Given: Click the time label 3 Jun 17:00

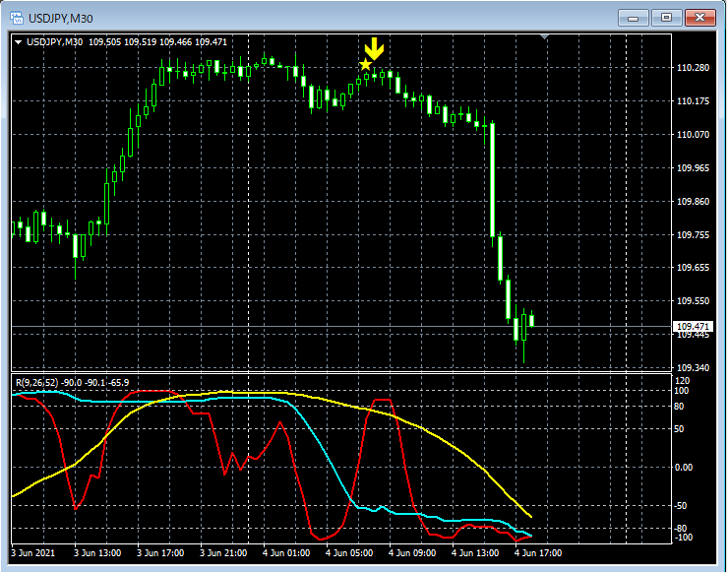Looking at the screenshot, I should [160, 553].
